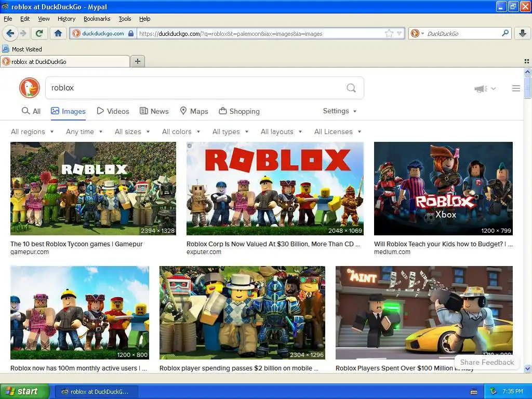Open the hamburger side menu

[x=516, y=88]
